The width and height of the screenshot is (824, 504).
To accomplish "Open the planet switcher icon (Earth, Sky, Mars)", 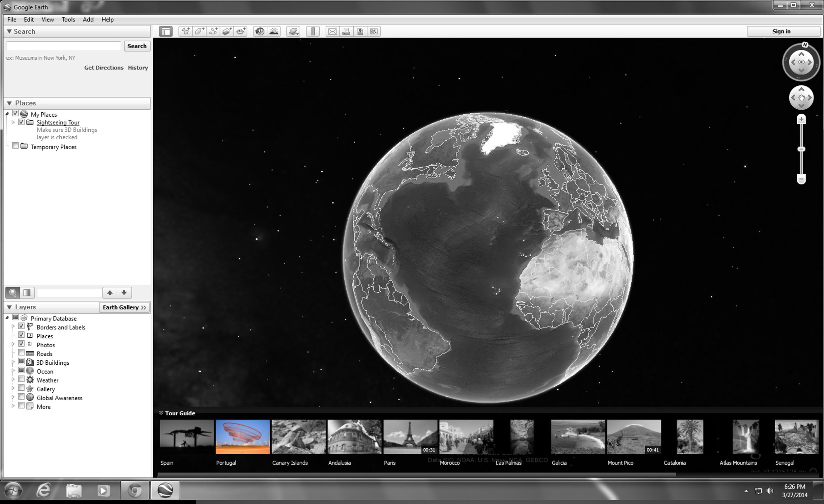I will click(x=293, y=31).
